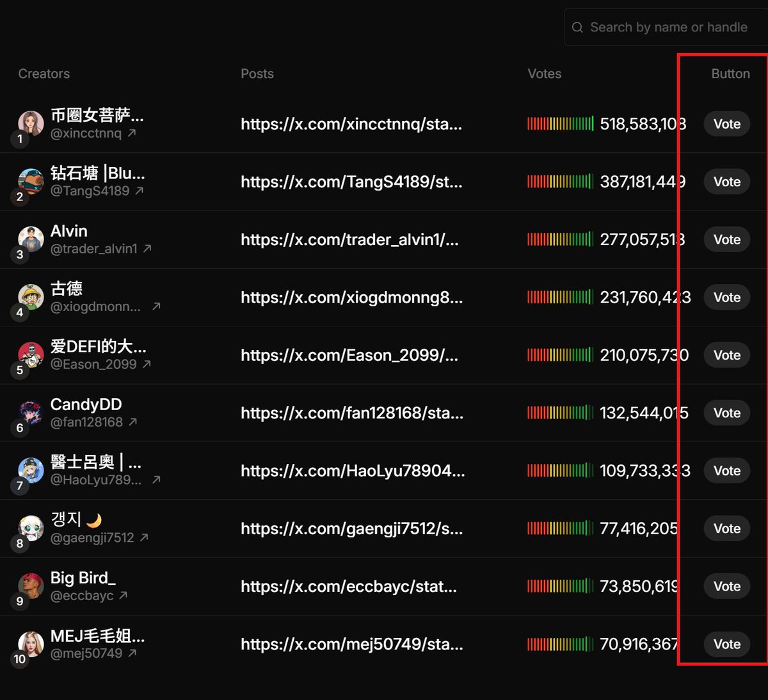The width and height of the screenshot is (768, 700).
Task: Click Big Bird_'s profile avatar
Action: (31, 586)
